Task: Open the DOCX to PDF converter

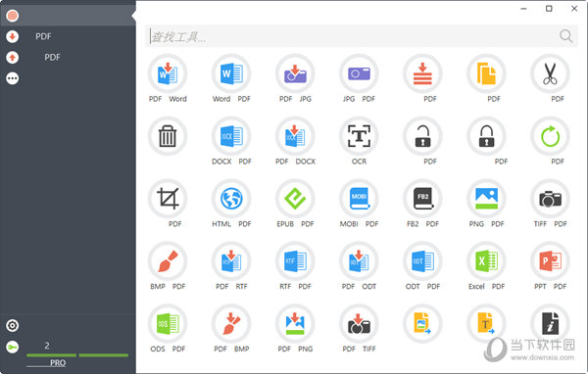Action: (x=231, y=136)
